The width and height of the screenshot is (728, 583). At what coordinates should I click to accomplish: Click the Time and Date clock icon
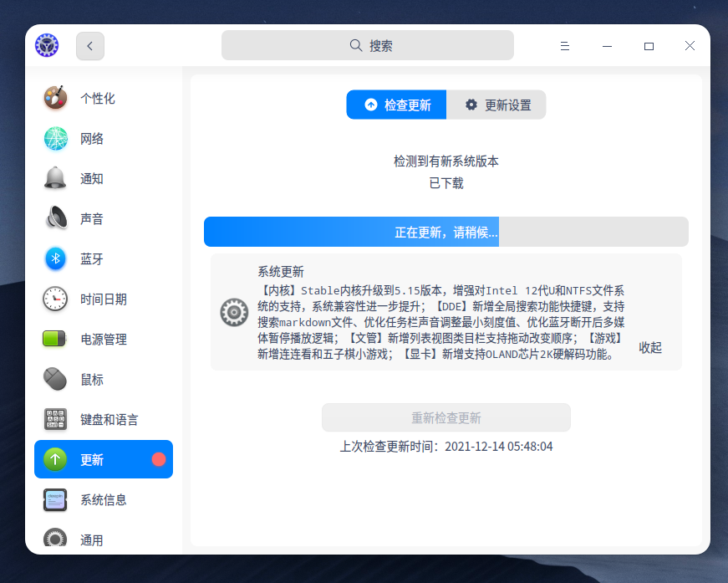pos(55,299)
